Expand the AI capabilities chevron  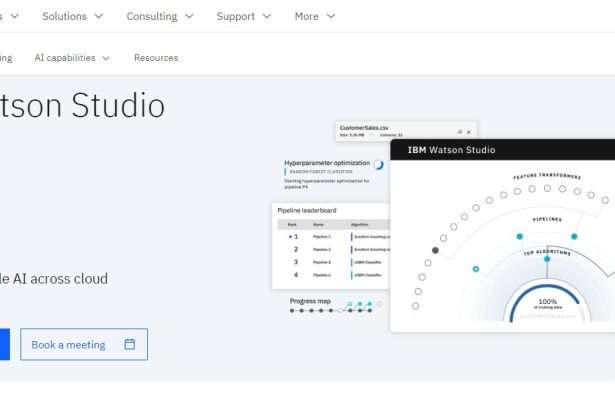tap(106, 58)
